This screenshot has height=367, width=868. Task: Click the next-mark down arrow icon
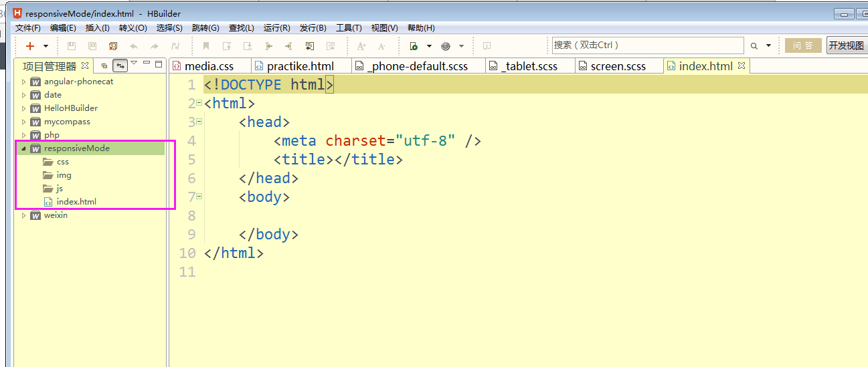248,46
